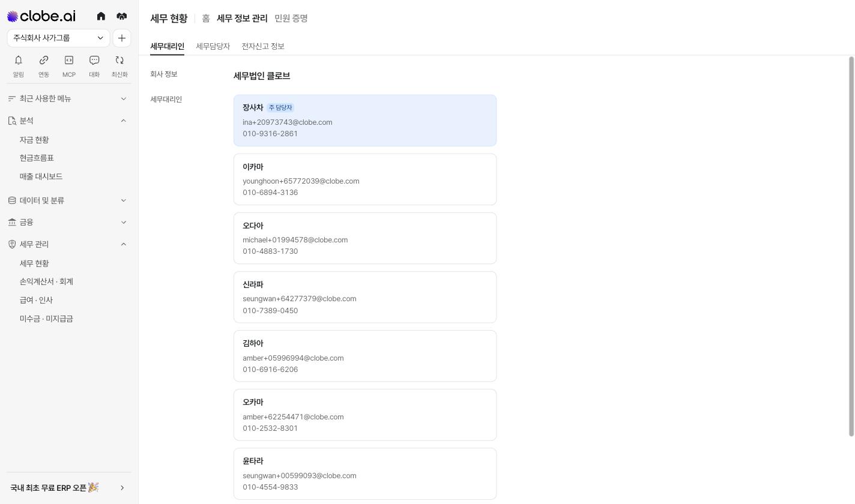
Task: Click the page vertical scrollbar
Action: click(x=851, y=247)
